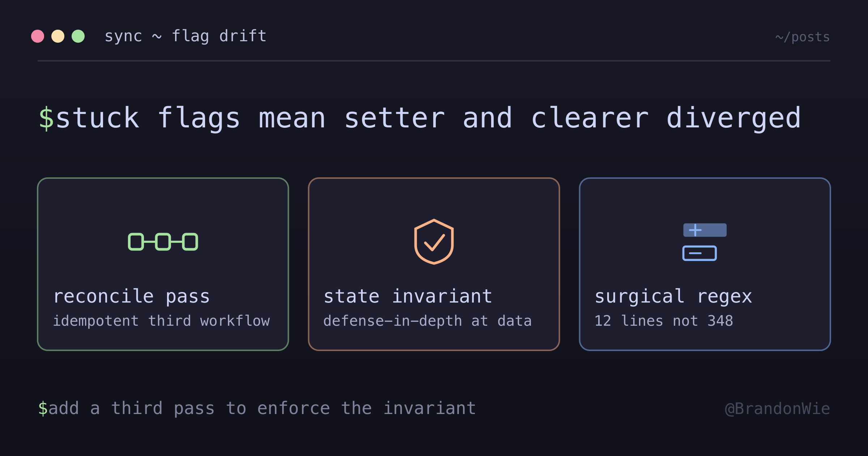868x456 pixels.
Task: Click the orange shield checkmark icon
Action: [x=434, y=242]
